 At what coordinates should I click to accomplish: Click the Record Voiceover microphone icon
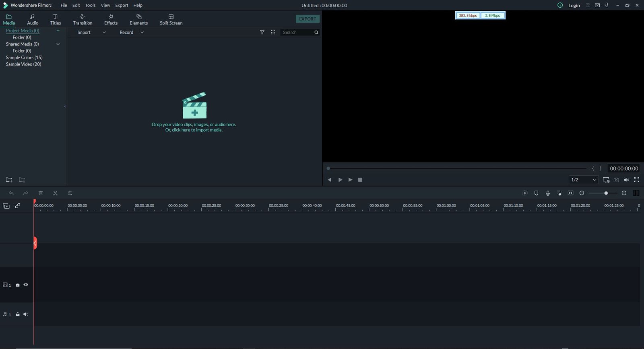point(548,193)
